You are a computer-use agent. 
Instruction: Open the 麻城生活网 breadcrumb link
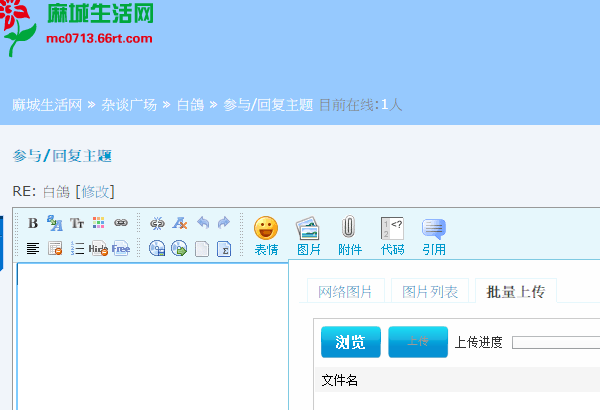click(x=47, y=105)
